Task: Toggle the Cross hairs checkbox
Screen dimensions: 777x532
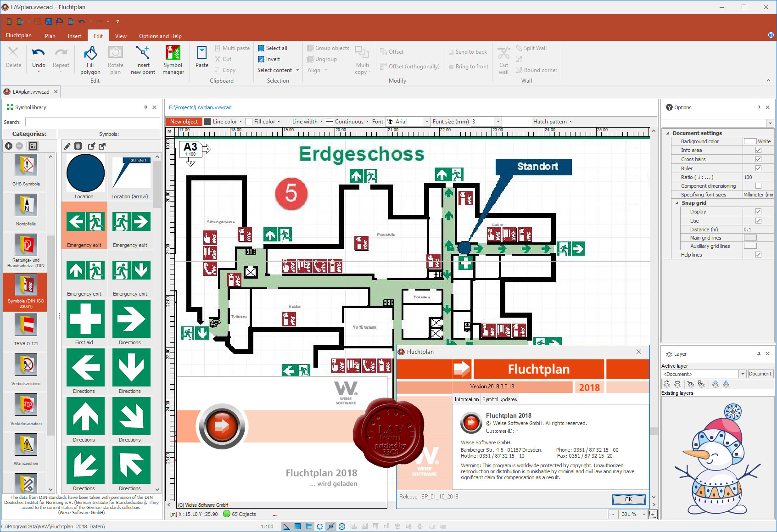Action: (x=758, y=159)
